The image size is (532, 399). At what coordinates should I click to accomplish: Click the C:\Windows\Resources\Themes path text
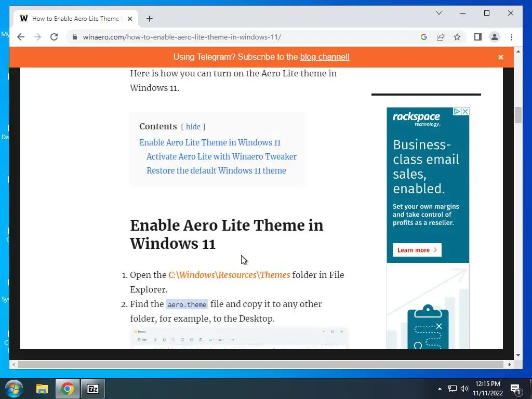[x=229, y=275]
